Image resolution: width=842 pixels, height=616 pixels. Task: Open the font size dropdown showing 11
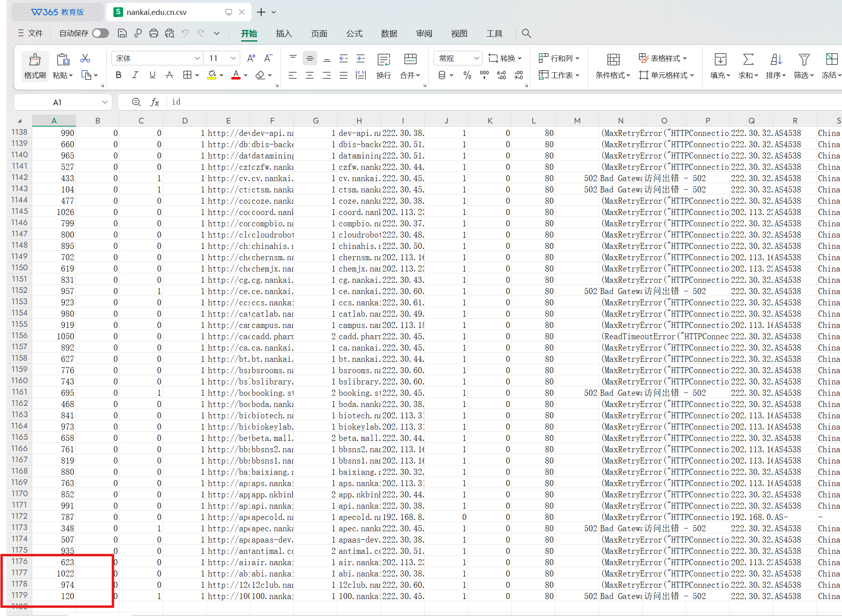point(233,58)
